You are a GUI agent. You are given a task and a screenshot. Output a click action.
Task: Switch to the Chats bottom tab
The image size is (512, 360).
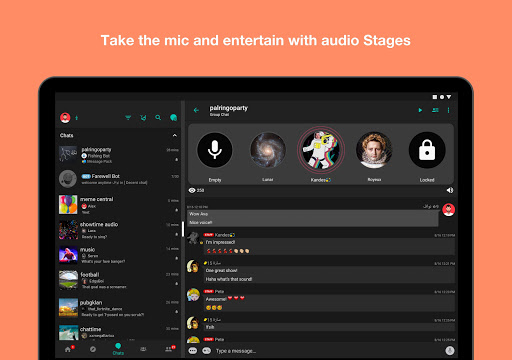(118, 349)
